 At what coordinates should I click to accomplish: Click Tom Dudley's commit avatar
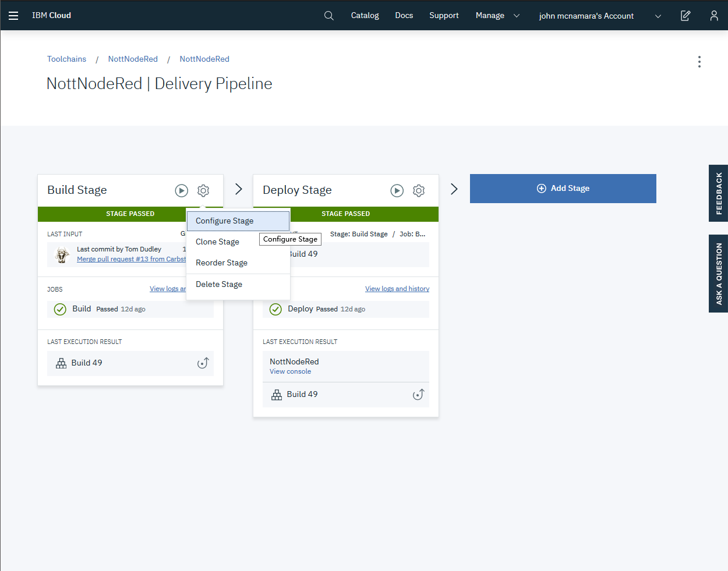(61, 254)
